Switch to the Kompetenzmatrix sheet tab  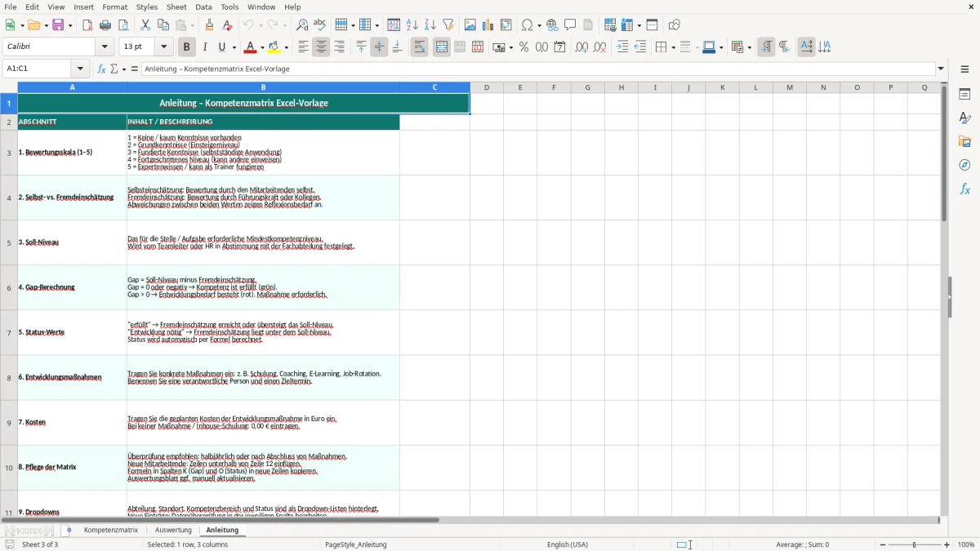111,530
